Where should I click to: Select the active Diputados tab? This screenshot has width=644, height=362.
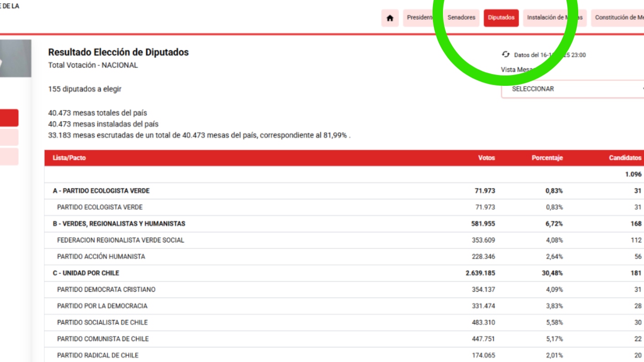coord(501,18)
